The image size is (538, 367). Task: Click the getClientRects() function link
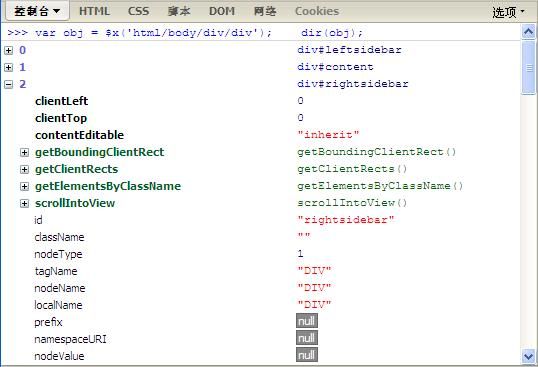pos(352,169)
